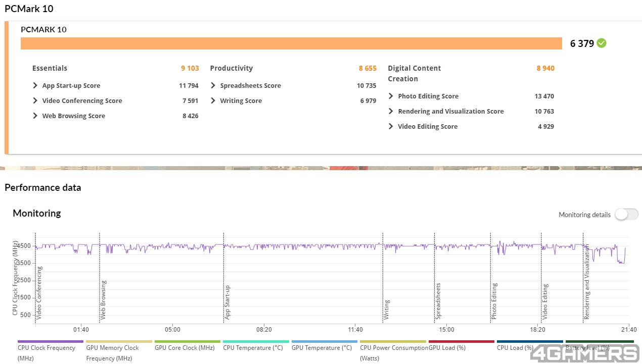Expand the Video Editing Score row

pyautogui.click(x=471, y=127)
